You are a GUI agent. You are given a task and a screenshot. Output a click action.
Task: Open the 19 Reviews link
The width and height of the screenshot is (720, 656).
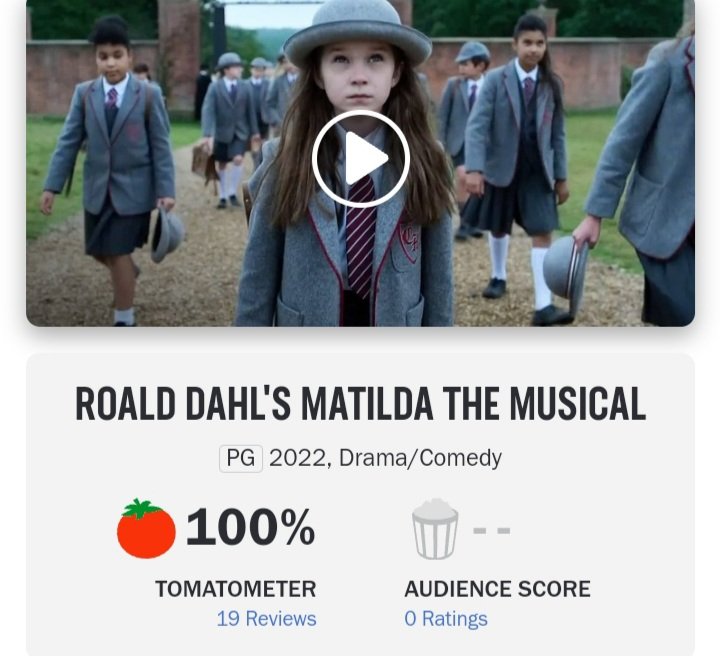pyautogui.click(x=266, y=618)
